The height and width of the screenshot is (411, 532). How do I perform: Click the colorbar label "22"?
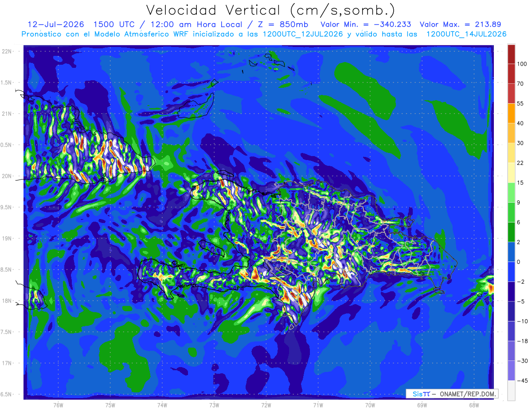[x=520, y=163]
